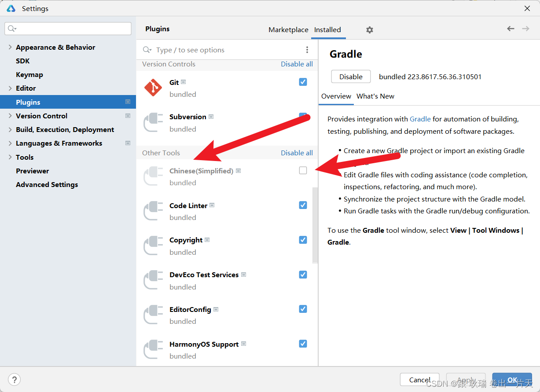Open the Overview tab of Gradle
540x392 pixels.
tap(336, 96)
